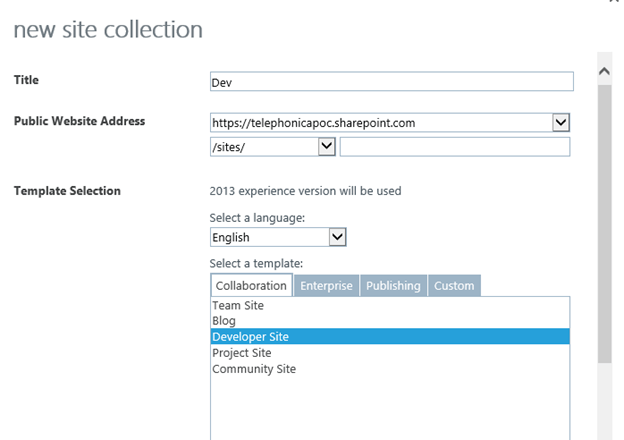Expand the /sites/ managed path dropdown
The height and width of the screenshot is (440, 624).
coord(326,147)
